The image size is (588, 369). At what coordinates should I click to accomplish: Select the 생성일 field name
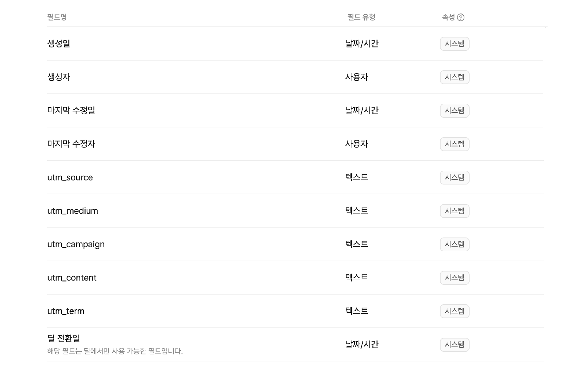tap(59, 44)
